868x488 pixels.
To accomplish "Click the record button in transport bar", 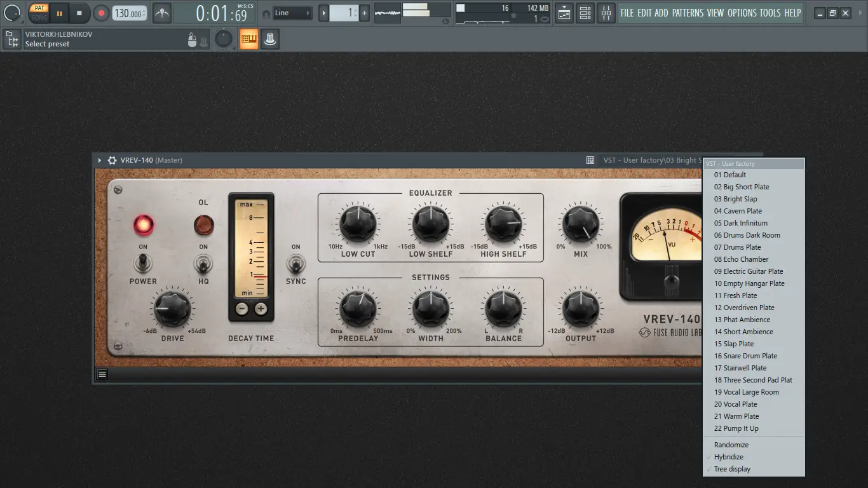I will (x=101, y=13).
